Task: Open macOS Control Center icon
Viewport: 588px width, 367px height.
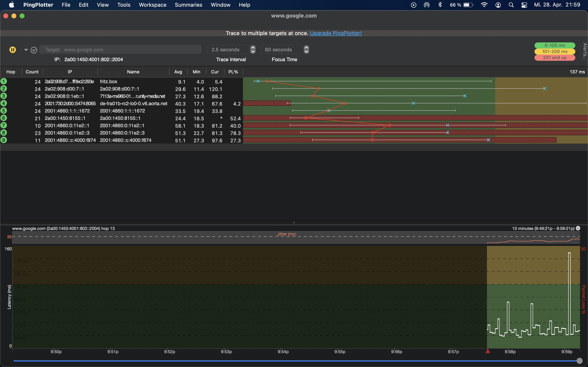Action: pyautogui.click(x=524, y=5)
